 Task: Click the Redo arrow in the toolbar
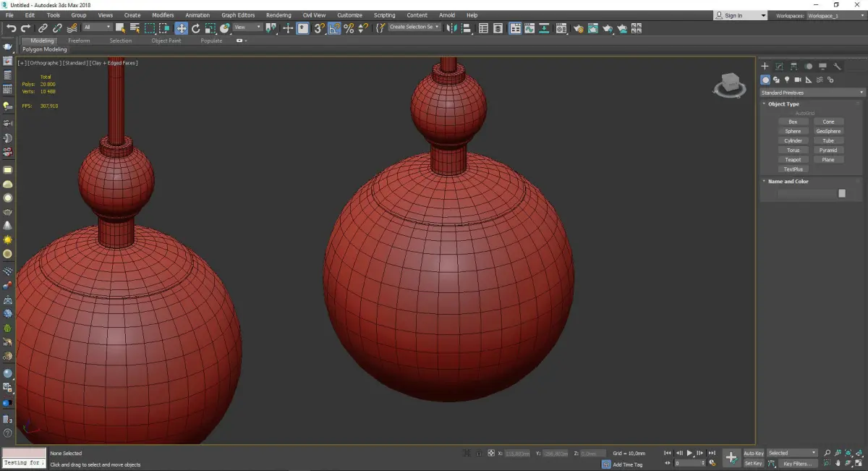pos(26,28)
